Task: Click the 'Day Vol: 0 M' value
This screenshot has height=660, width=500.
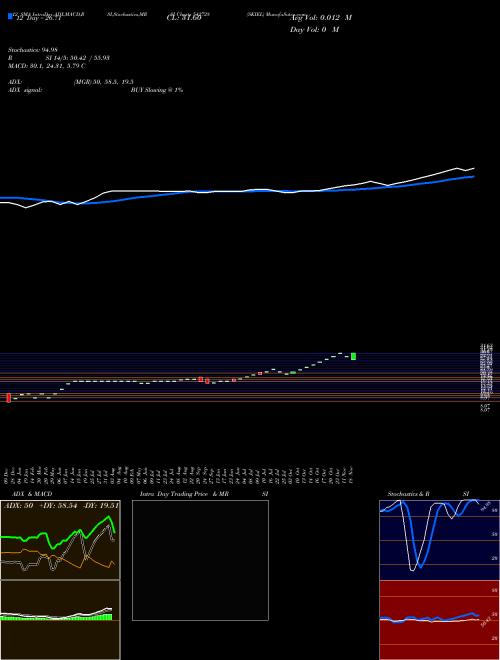Action: pyautogui.click(x=314, y=30)
